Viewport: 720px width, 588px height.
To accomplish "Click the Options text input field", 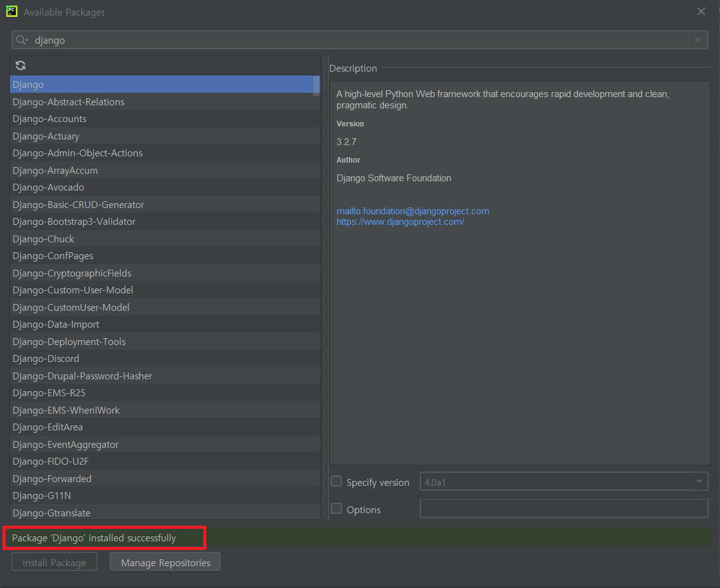I will pos(564,509).
